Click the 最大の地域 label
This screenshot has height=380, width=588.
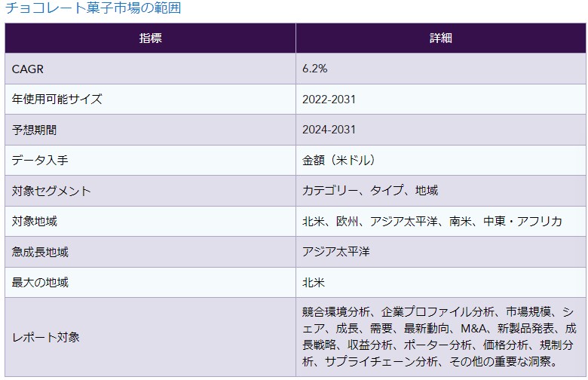coord(40,282)
